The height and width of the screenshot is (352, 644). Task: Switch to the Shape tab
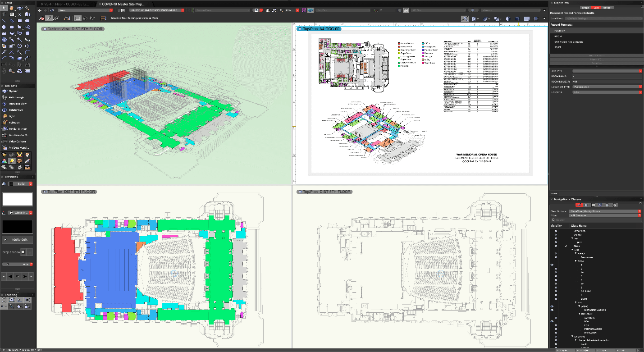585,8
